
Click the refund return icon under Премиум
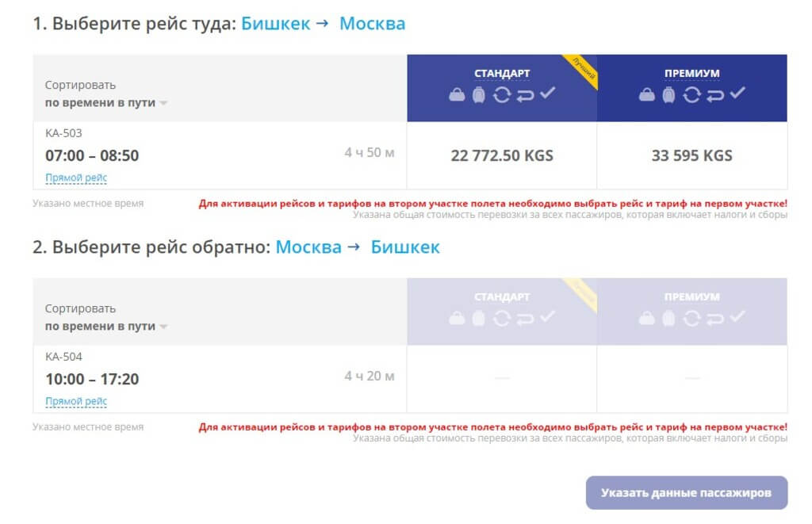click(714, 95)
